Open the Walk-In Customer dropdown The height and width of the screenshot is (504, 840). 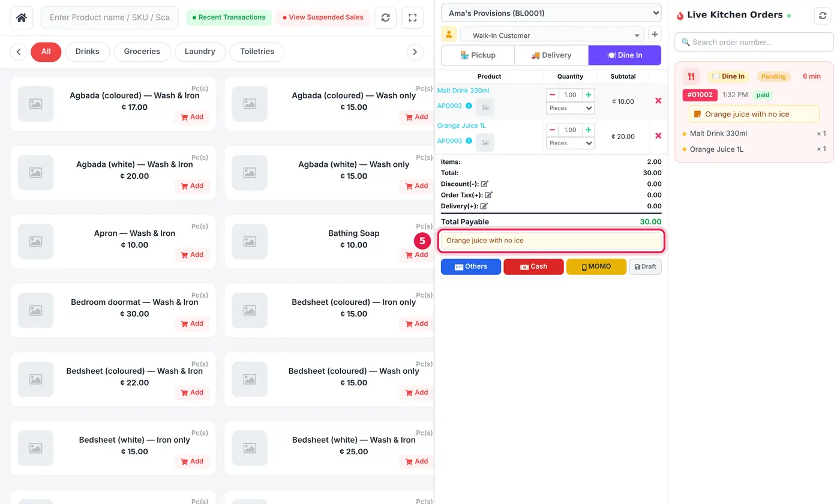tap(552, 35)
